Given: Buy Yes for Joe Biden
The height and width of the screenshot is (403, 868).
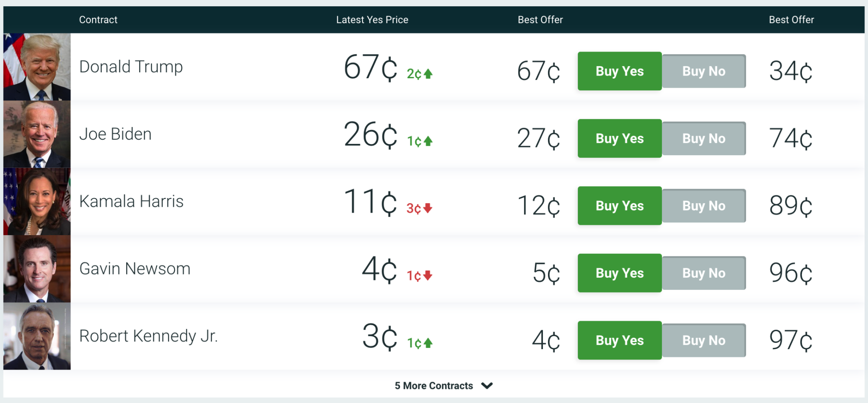Looking at the screenshot, I should click(620, 138).
